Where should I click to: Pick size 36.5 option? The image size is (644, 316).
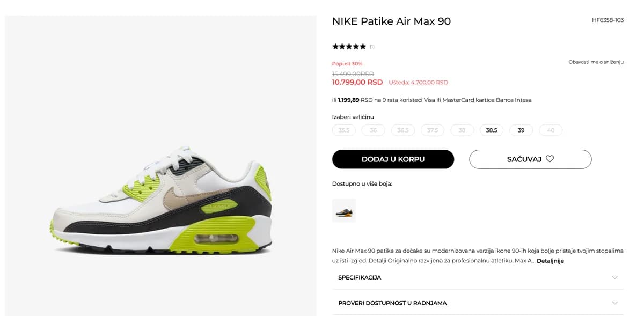coord(403,130)
